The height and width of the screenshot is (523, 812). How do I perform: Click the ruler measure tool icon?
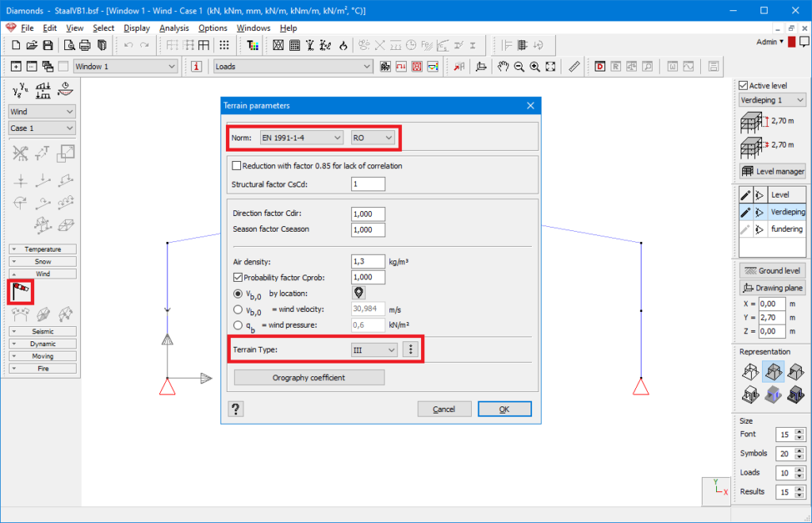[575, 67]
